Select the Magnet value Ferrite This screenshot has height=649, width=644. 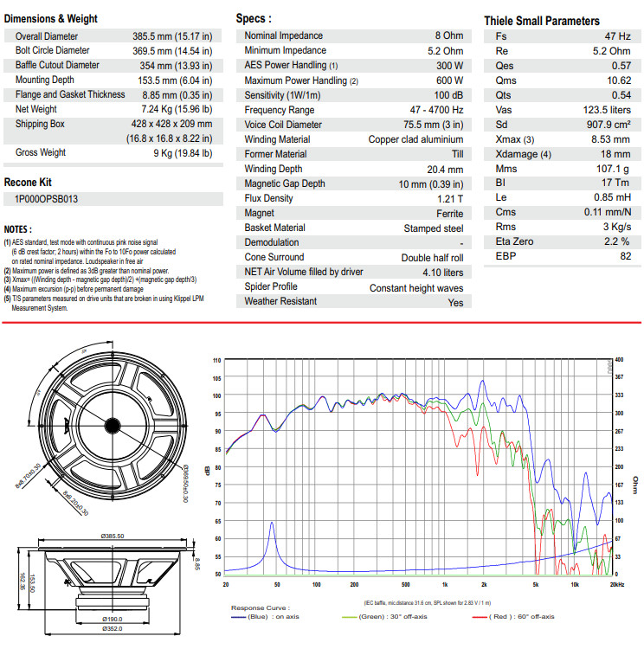pos(450,214)
